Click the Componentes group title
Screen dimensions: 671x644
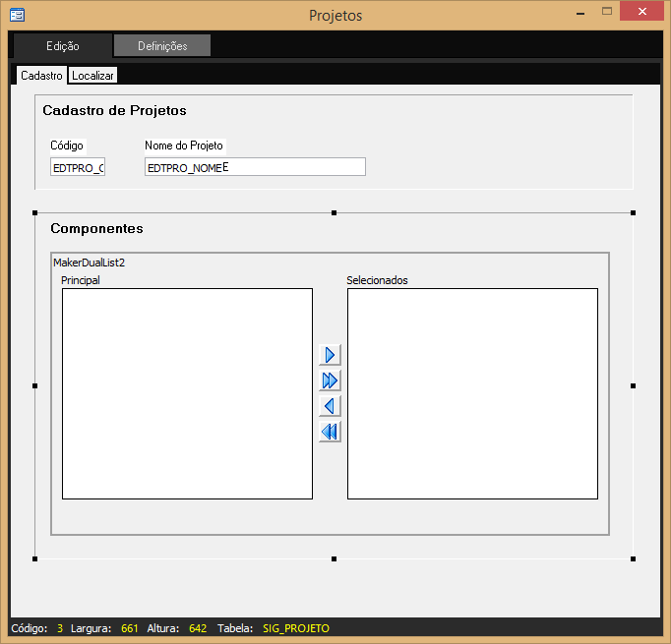click(x=96, y=228)
